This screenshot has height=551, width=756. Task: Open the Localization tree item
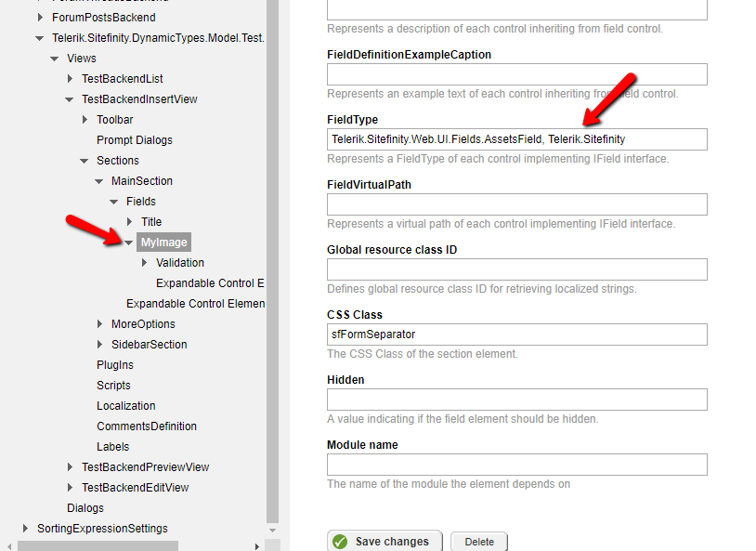click(125, 406)
